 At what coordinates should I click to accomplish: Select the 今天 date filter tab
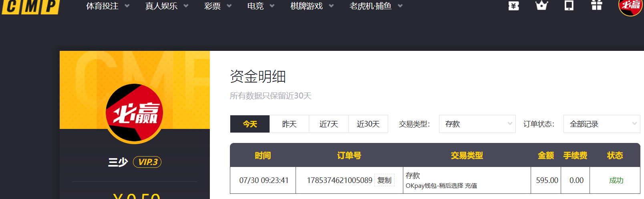tap(250, 124)
